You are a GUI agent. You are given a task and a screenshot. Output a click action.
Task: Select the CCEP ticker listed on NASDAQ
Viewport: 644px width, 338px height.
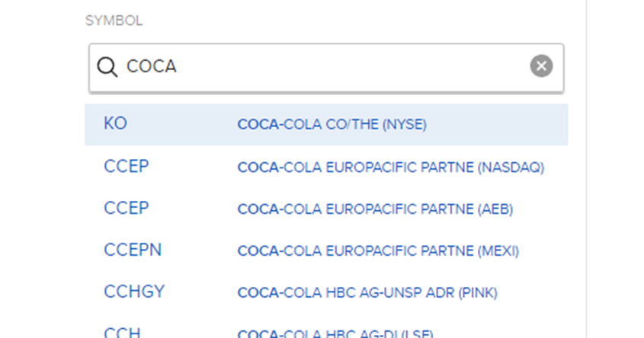tap(127, 166)
